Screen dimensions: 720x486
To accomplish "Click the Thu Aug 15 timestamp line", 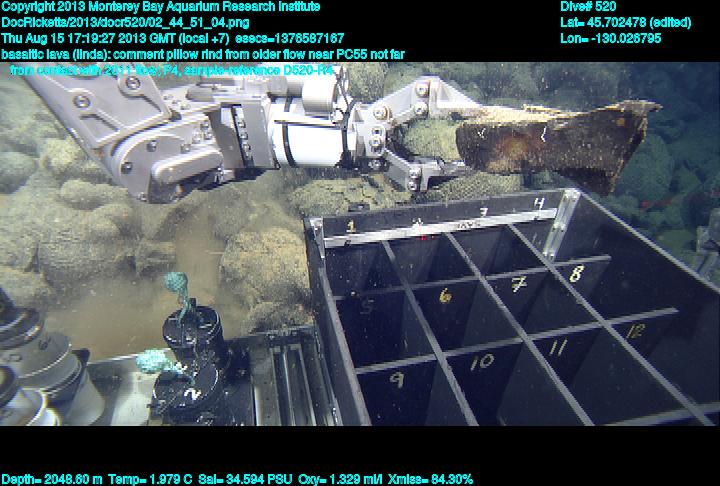I will [172, 38].
